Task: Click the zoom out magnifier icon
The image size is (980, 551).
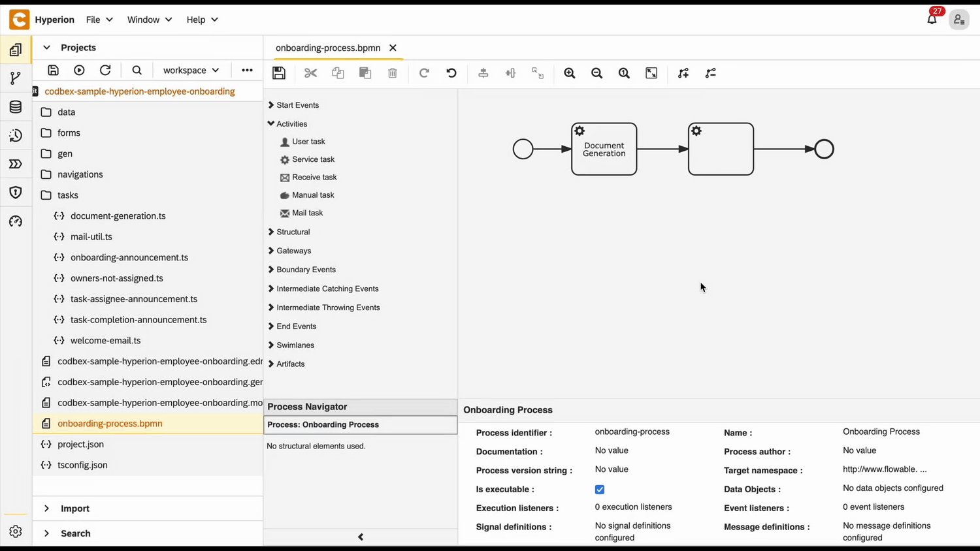Action: click(596, 73)
